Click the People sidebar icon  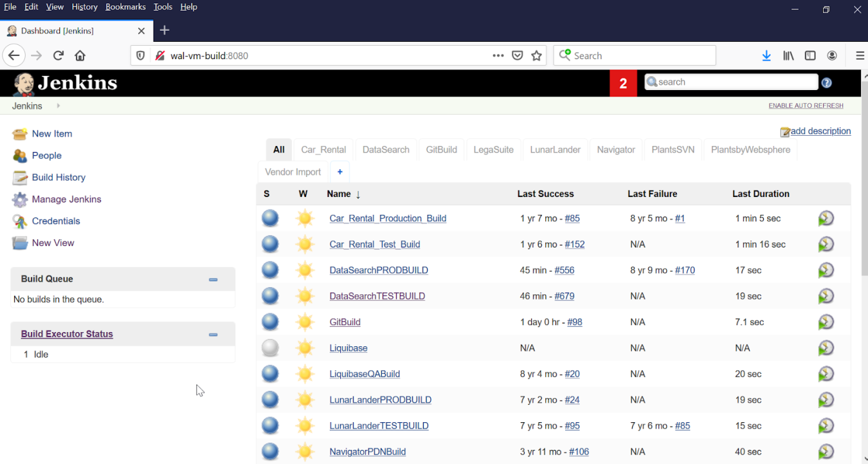(19, 155)
